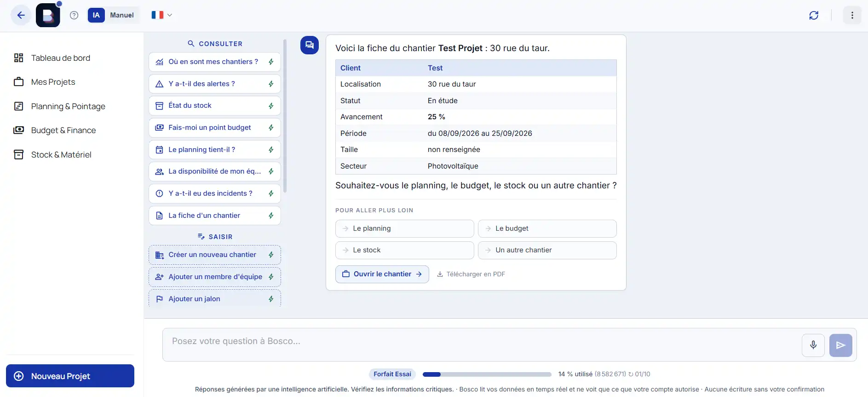This screenshot has width=868, height=397.
Task: Click 'Créer un nouveau chantier' action
Action: click(215, 255)
